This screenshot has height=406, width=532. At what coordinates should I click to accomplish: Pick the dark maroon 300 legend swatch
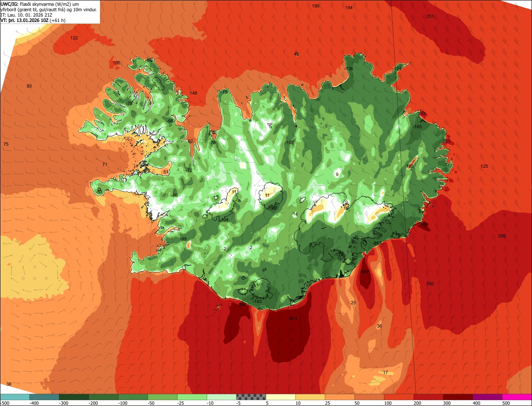click(458, 397)
